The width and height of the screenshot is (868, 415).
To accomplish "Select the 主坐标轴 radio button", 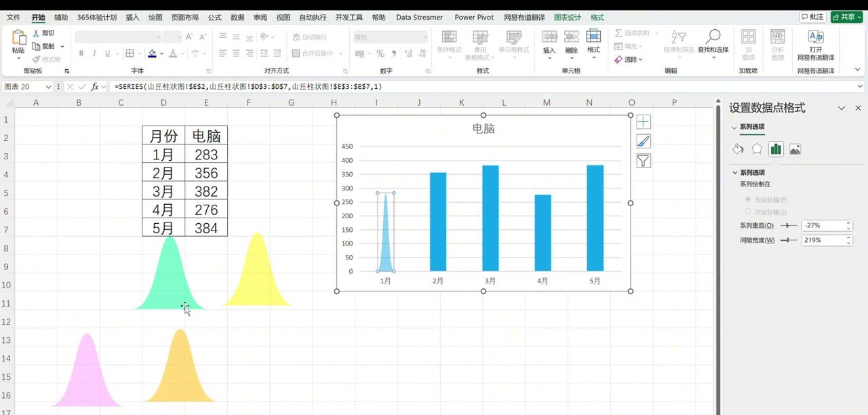I will tap(748, 199).
